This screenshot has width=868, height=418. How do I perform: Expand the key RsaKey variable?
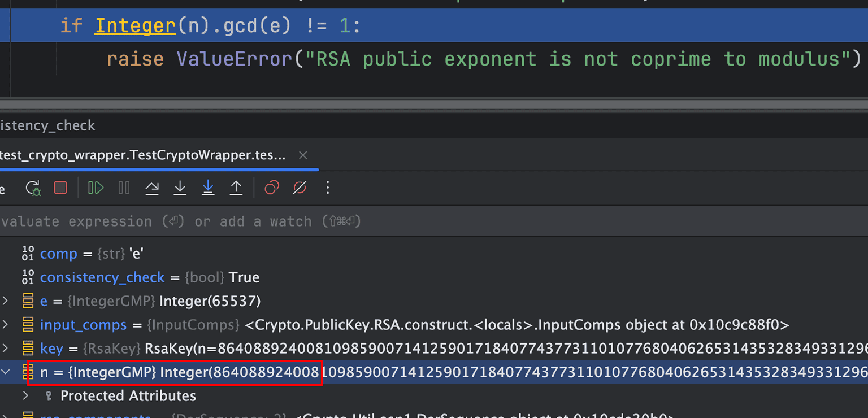(6, 348)
